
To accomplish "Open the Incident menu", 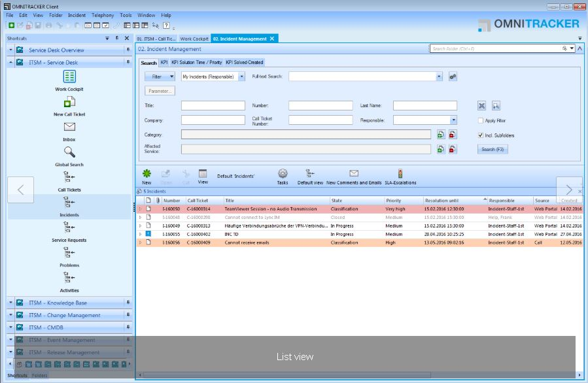I will [77, 15].
